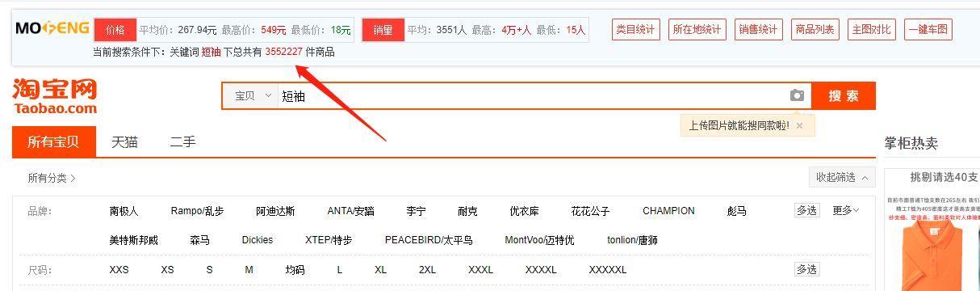Filter by brand XTEP/特步

click(329, 240)
